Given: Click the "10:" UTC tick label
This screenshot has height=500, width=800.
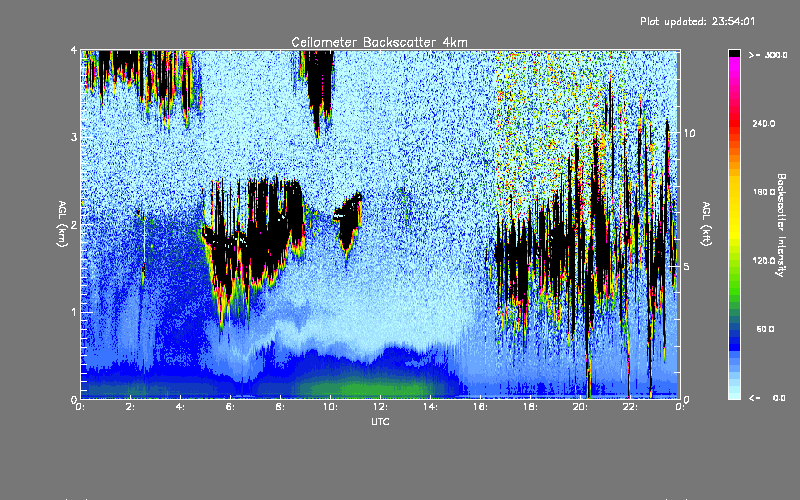Looking at the screenshot, I should click(330, 407).
